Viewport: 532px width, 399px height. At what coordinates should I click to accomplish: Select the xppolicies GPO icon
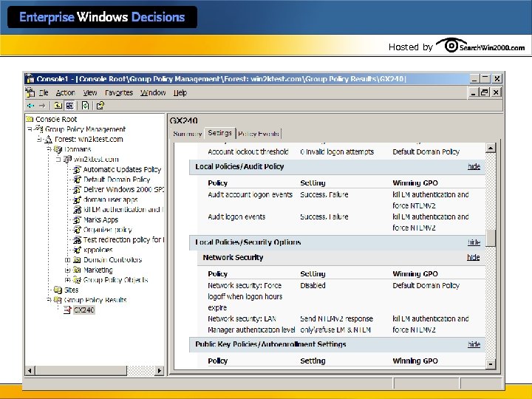tap(77, 250)
